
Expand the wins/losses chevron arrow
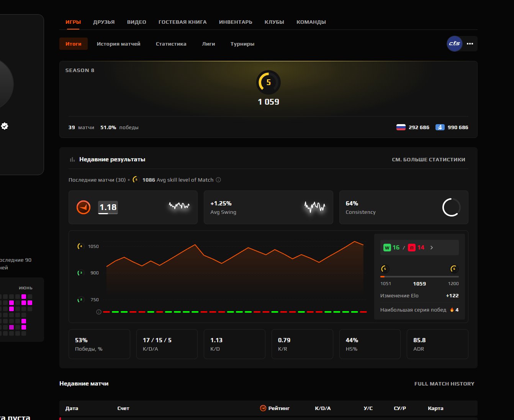tap(432, 248)
